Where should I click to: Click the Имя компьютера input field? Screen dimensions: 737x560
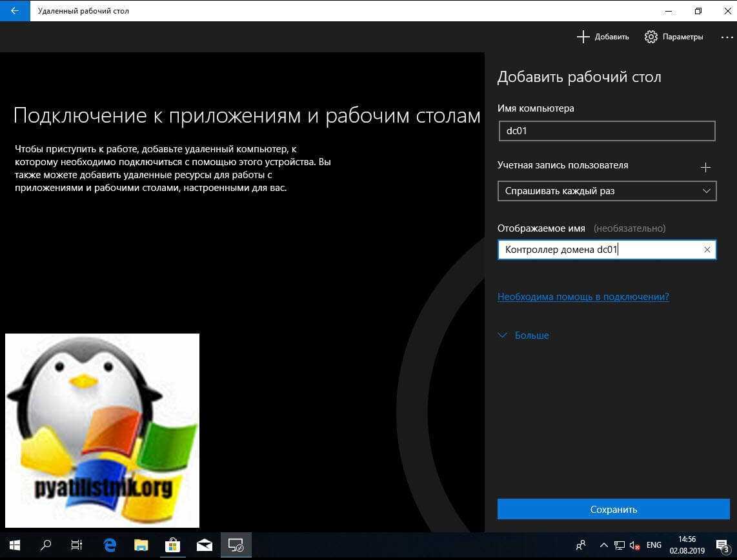(607, 131)
